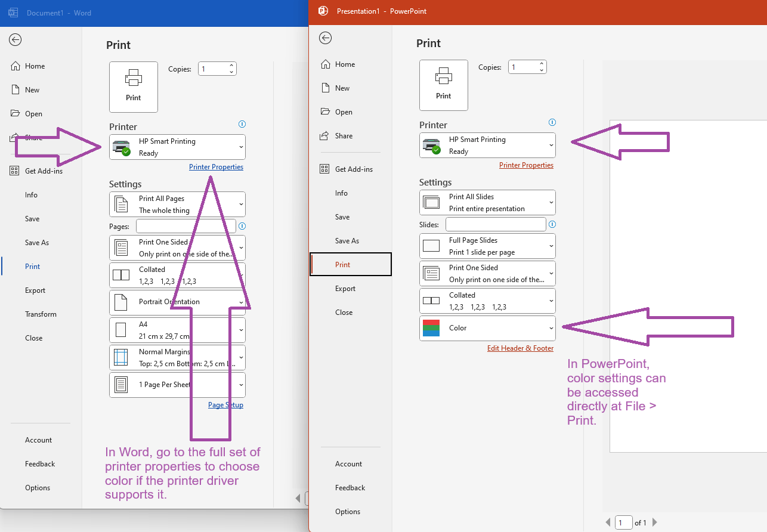
Task: Click info icon next to Word Pages field
Action: click(242, 226)
